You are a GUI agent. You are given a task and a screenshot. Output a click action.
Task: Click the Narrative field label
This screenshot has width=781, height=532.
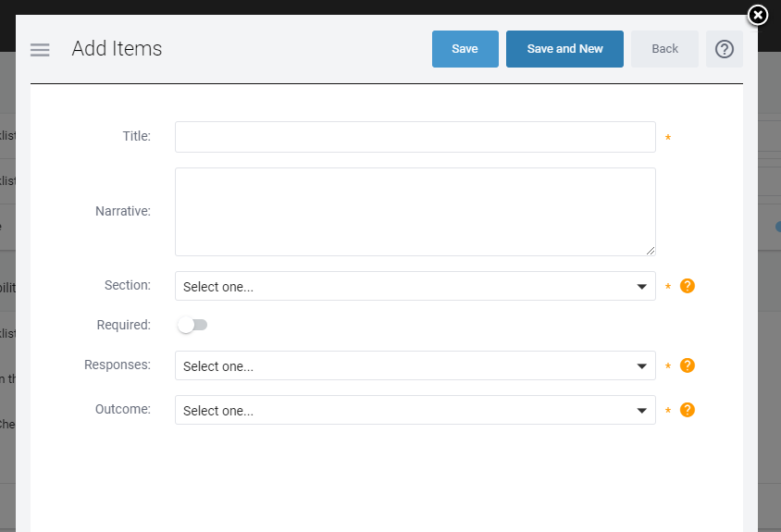coord(122,211)
